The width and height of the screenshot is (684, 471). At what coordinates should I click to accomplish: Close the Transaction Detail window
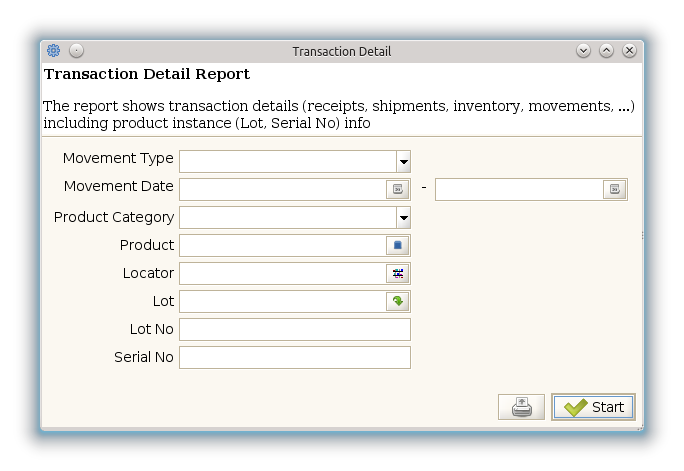pyautogui.click(x=629, y=51)
